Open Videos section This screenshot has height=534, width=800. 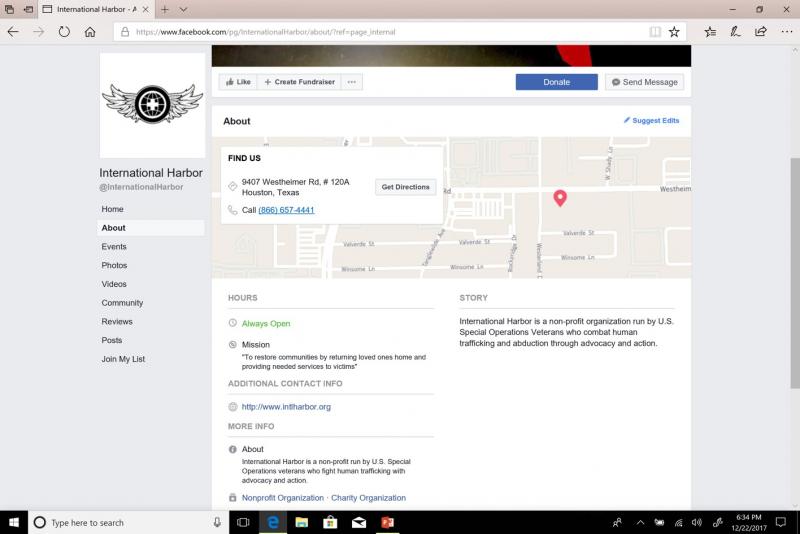point(114,284)
